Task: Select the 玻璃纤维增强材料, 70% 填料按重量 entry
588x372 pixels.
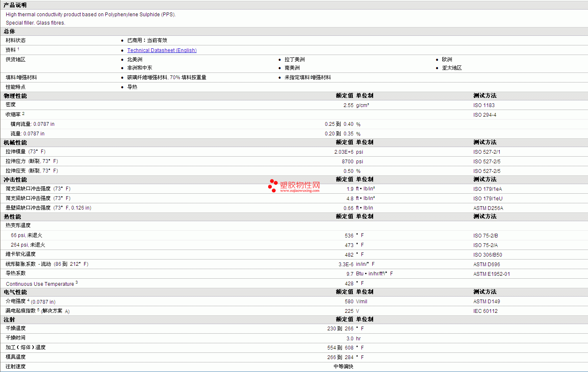Action: (167, 77)
